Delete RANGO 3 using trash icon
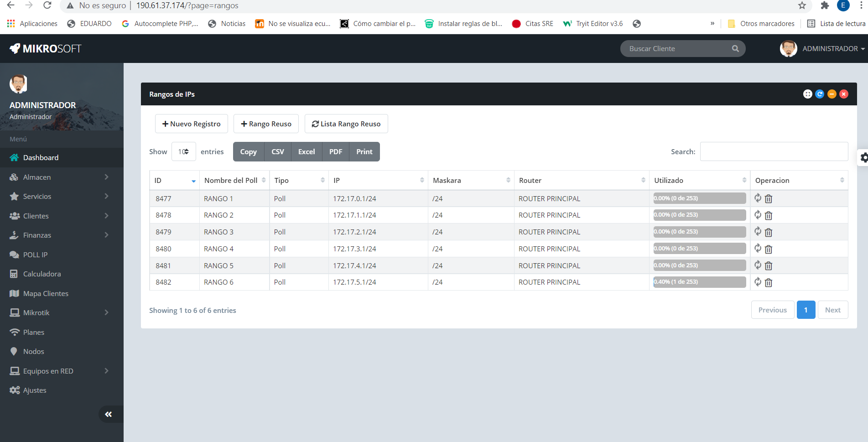Viewport: 868px width, 442px height. point(769,233)
